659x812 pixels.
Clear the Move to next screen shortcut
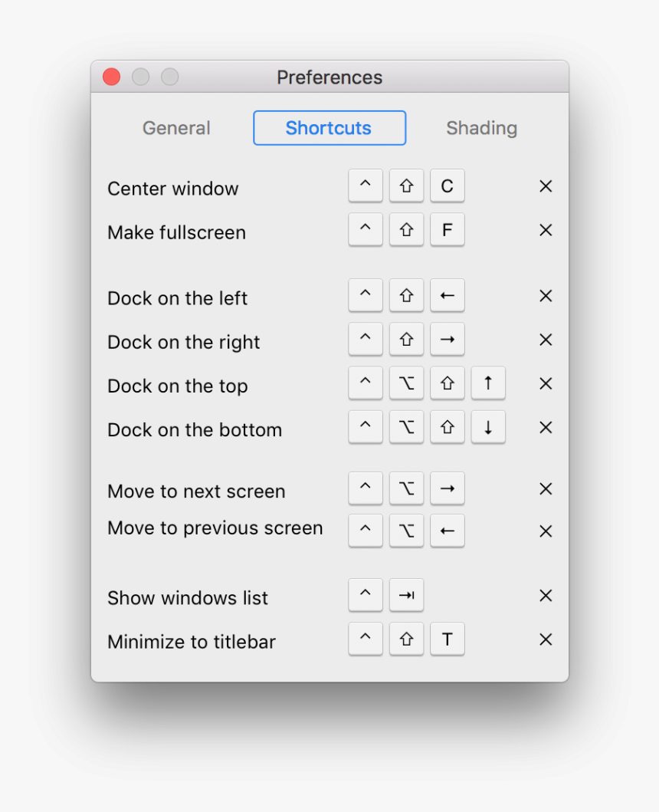(x=546, y=488)
